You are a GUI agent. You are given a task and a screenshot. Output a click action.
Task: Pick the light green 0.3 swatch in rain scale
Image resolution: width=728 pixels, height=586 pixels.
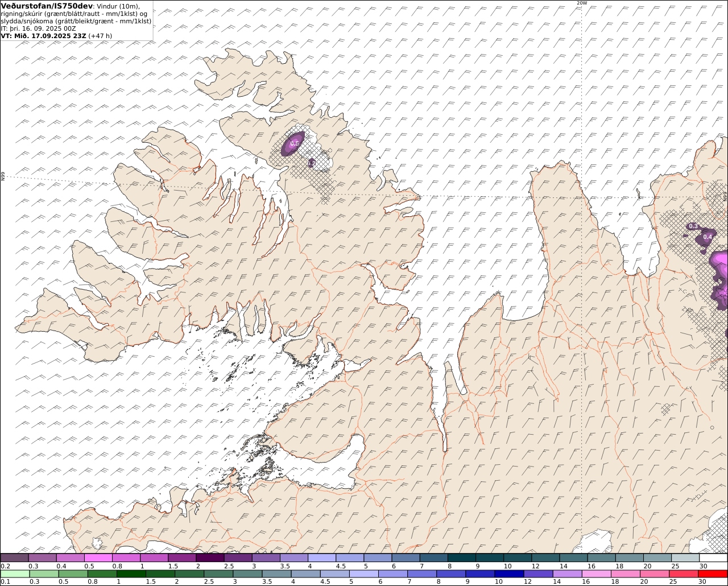pyautogui.click(x=44, y=573)
